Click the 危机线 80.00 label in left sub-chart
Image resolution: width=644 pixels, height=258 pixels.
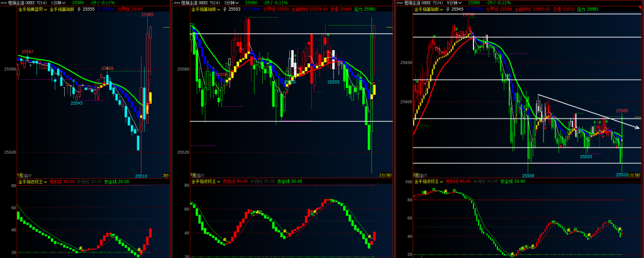(x=62, y=181)
